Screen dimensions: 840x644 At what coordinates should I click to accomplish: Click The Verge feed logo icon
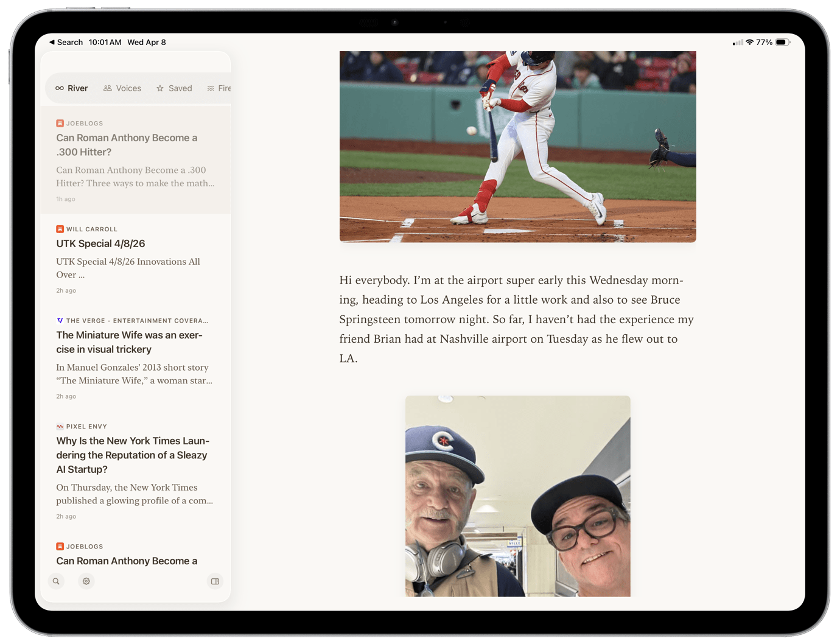click(60, 321)
